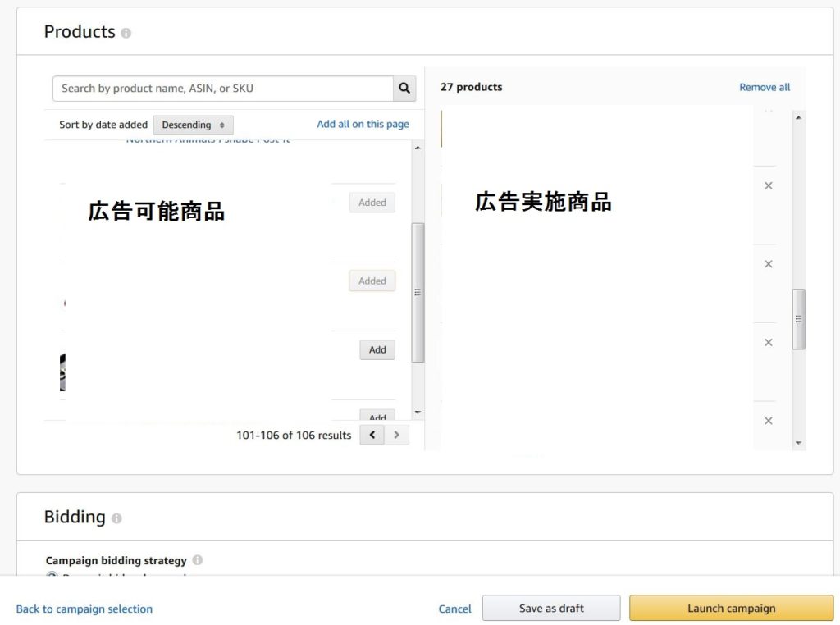Click Remove all selected products link

765,87
